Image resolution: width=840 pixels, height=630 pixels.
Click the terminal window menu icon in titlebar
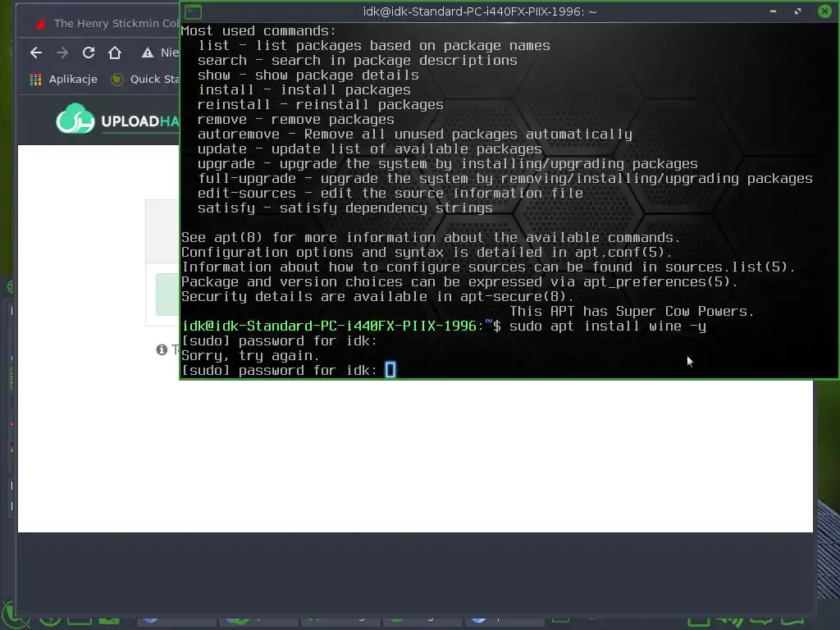click(193, 11)
